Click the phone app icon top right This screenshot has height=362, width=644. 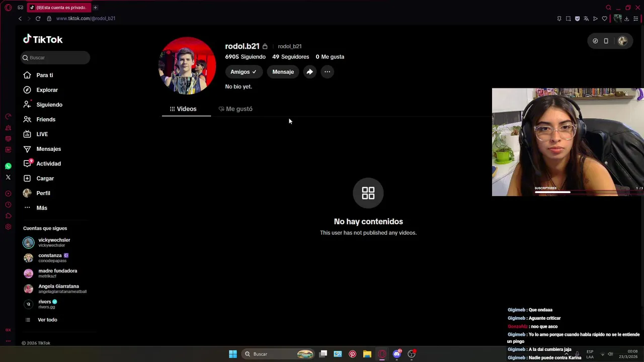pos(606,41)
